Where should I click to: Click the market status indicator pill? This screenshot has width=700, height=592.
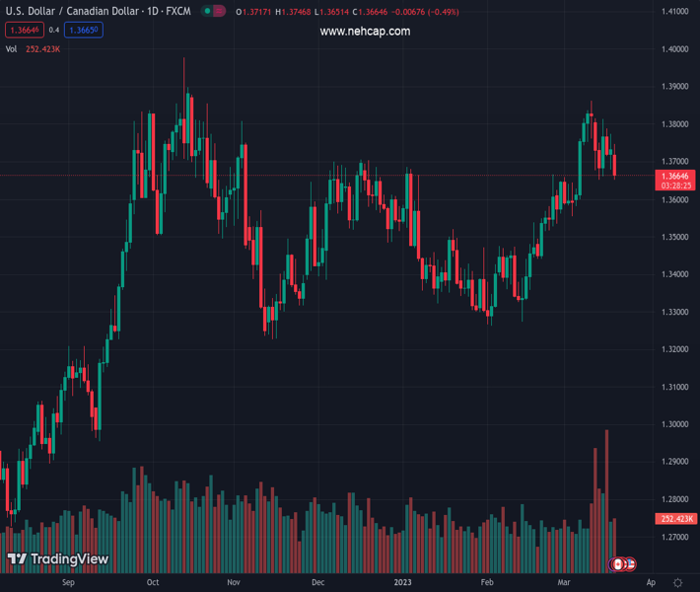click(213, 11)
